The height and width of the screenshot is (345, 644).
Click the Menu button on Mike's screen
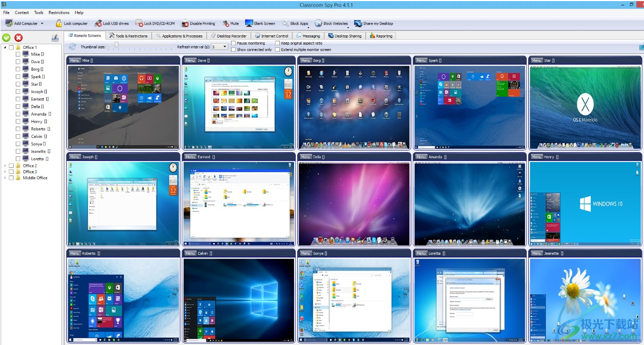(74, 60)
